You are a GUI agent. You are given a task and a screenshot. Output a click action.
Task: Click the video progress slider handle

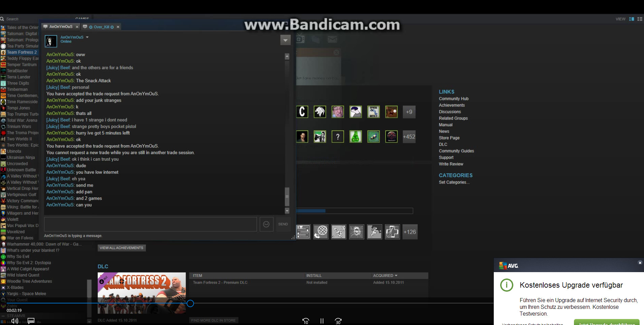(x=190, y=303)
